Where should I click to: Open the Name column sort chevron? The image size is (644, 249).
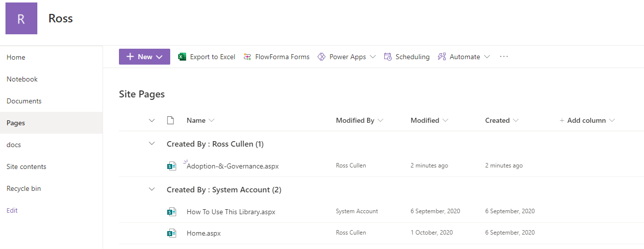(212, 120)
